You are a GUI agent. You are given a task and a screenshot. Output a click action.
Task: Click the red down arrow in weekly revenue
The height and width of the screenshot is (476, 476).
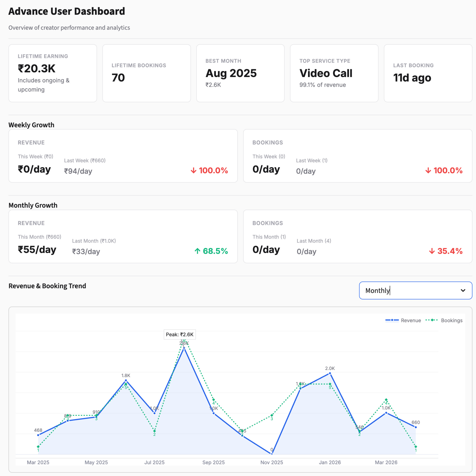coord(193,171)
